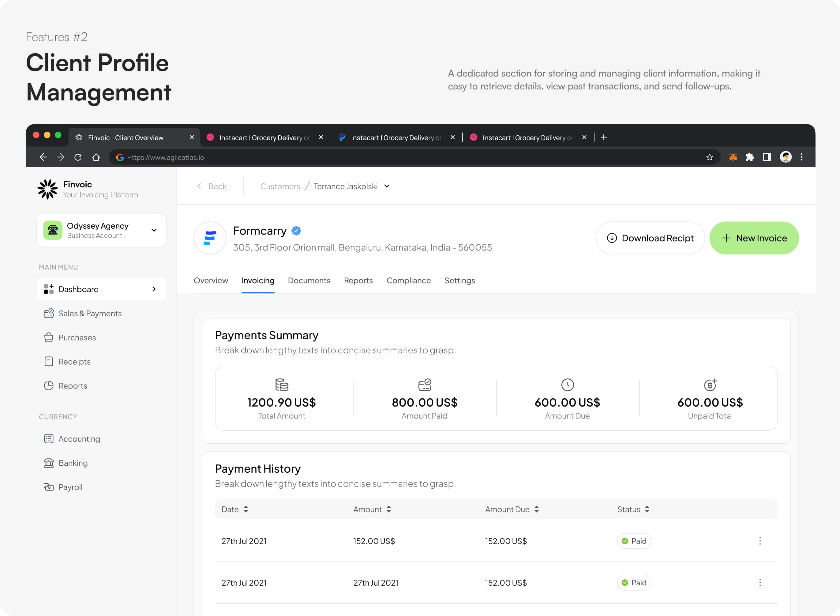This screenshot has width=840, height=616.
Task: Go to Customers breadcrumb link
Action: [x=280, y=186]
